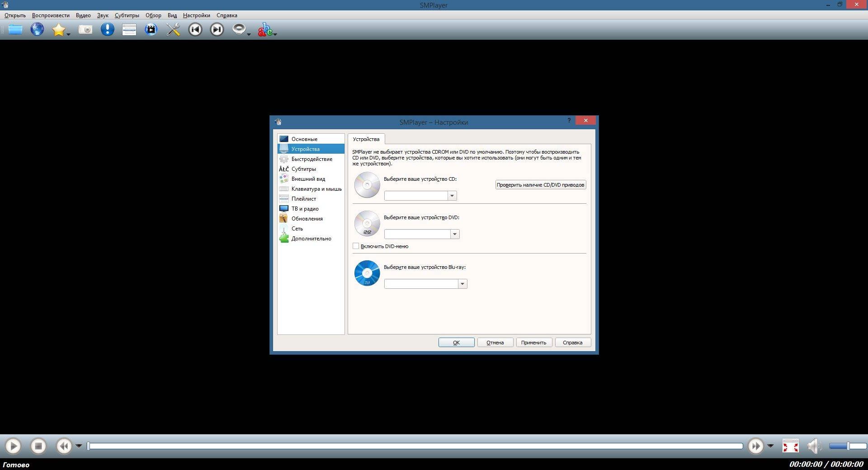Screen dimensions: 868x470
Task: Click the 'Применить' button
Action: pos(534,343)
